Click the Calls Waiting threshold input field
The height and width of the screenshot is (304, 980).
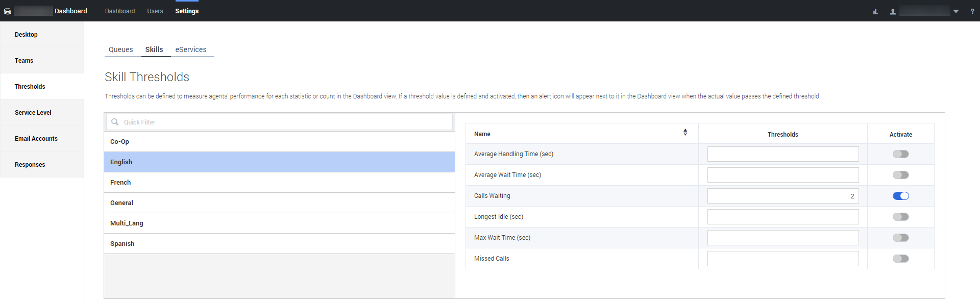point(782,196)
